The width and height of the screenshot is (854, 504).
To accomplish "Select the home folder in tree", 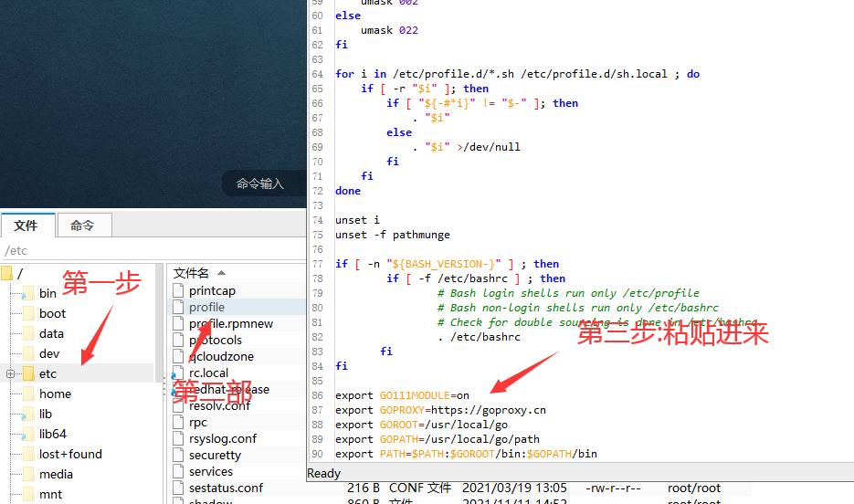I will 55,394.
